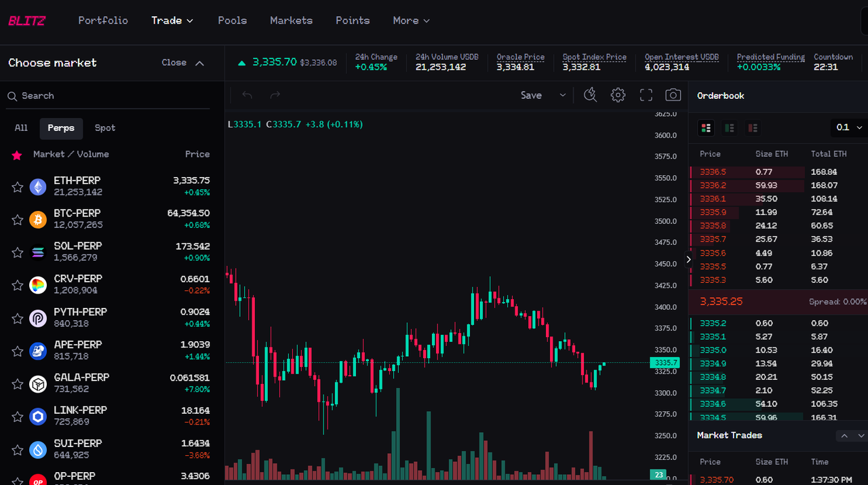This screenshot has height=485, width=868.
Task: Take a chart snapshot with the camera icon
Action: (x=673, y=95)
